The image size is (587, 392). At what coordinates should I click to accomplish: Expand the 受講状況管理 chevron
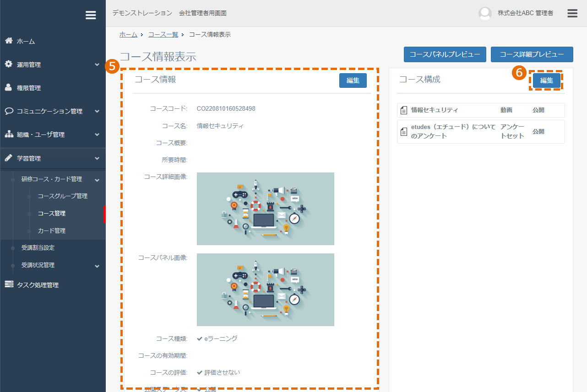point(97,266)
